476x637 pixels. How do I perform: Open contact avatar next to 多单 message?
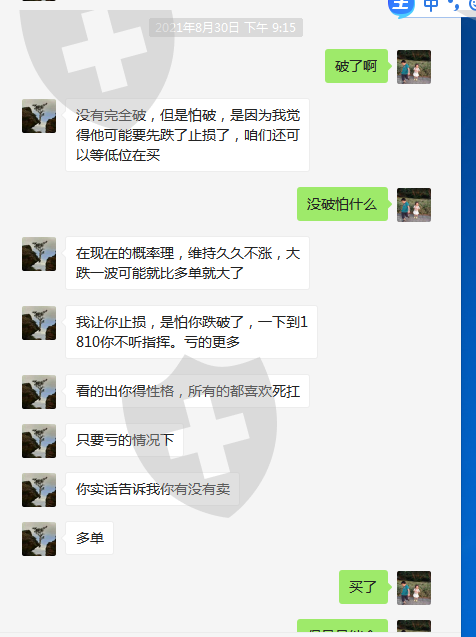[x=39, y=539]
